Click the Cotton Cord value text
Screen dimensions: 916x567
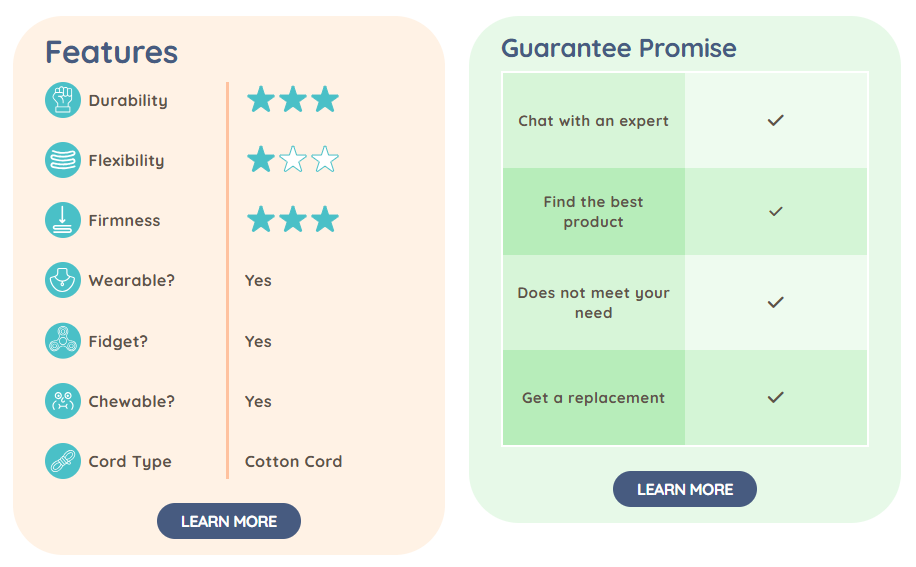(x=293, y=461)
